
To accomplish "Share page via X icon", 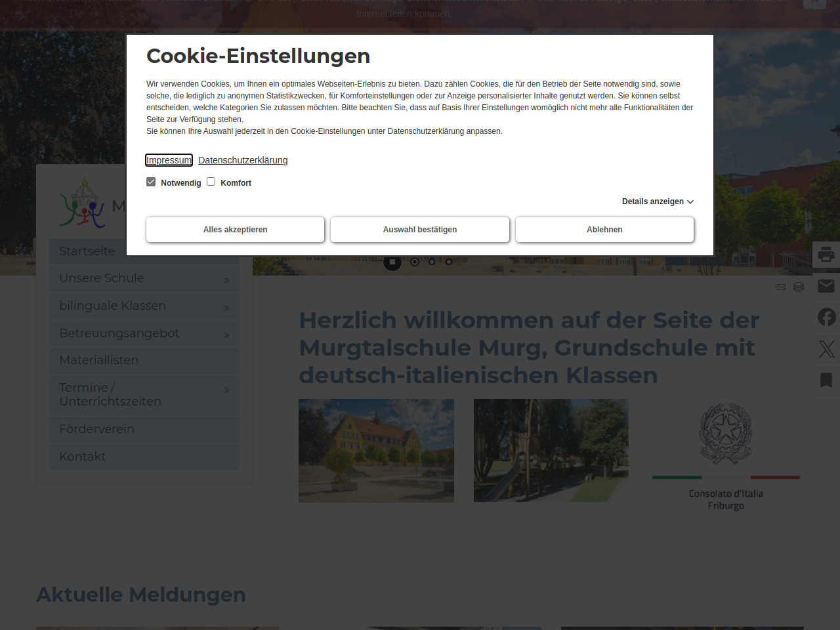I will [x=826, y=348].
